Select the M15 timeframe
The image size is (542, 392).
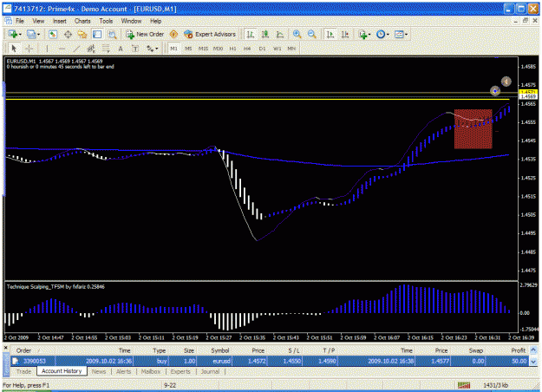pos(203,49)
